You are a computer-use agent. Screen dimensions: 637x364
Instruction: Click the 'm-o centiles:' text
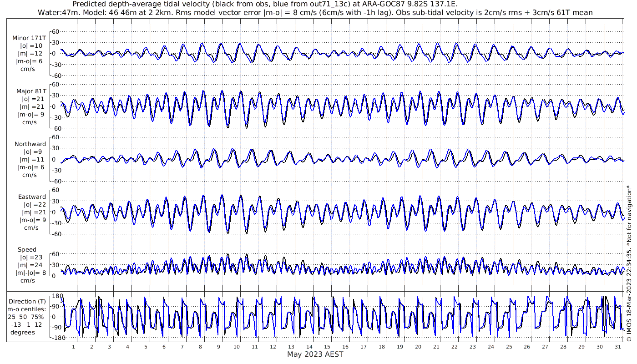coord(27,309)
